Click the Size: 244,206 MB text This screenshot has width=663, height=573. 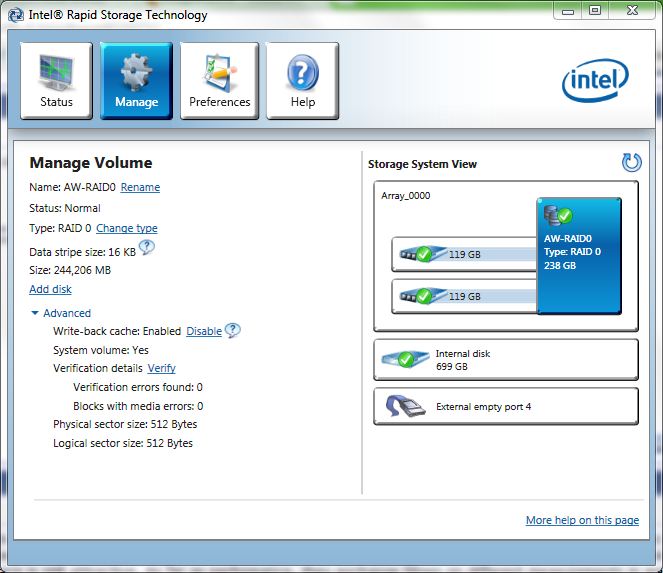coord(70,270)
